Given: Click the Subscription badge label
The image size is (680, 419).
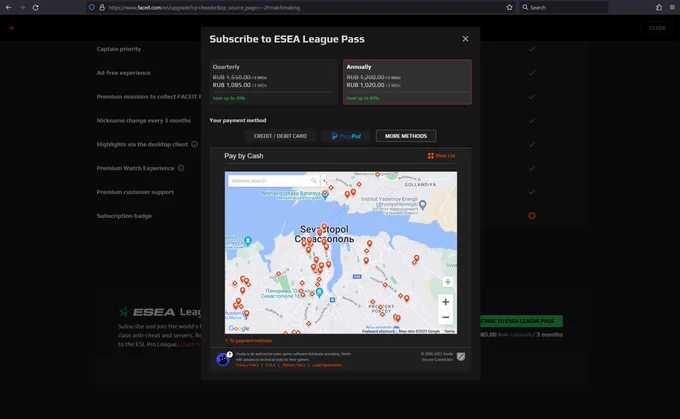Looking at the screenshot, I should (x=124, y=216).
